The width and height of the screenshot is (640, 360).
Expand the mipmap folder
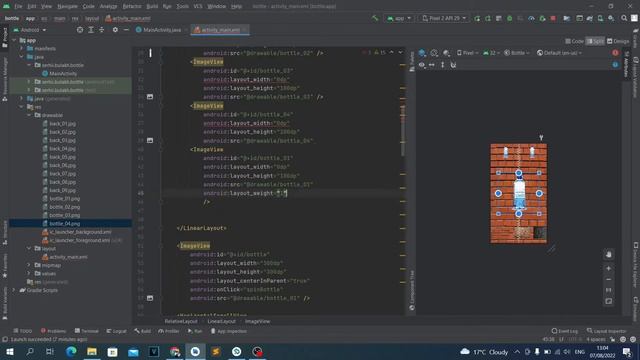(x=29, y=265)
